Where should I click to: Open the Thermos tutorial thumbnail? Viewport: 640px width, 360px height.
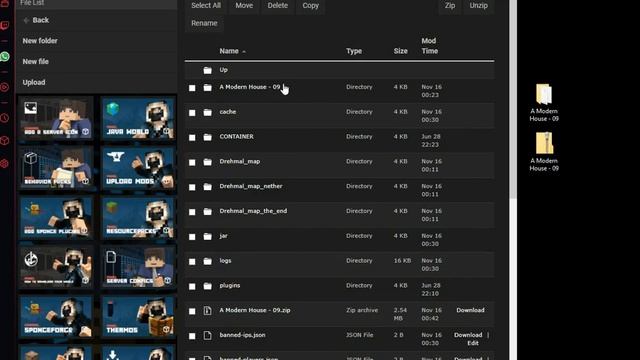[x=138, y=317]
